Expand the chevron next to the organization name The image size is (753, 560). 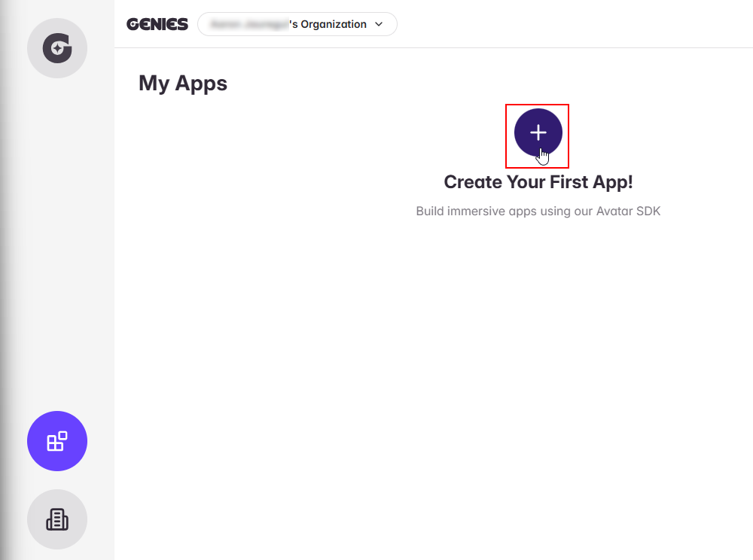pyautogui.click(x=379, y=24)
